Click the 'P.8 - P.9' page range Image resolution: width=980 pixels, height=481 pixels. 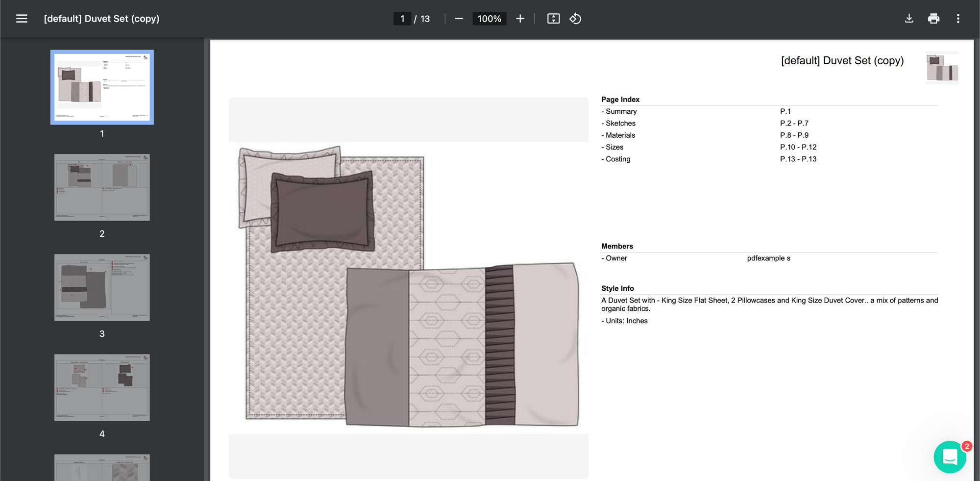794,135
